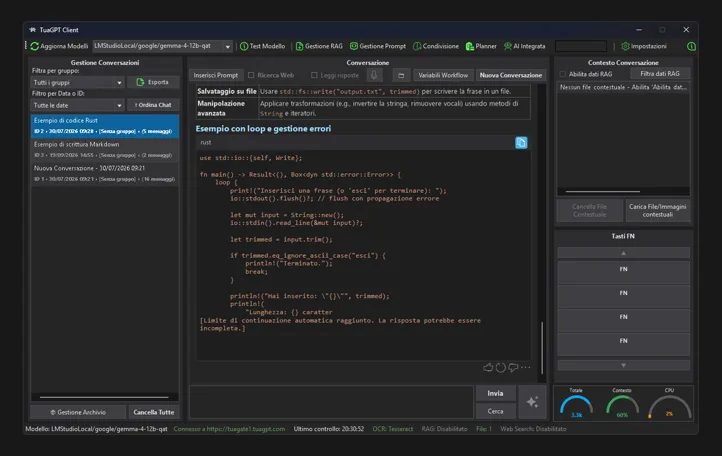Click horizontal scrollbar in context file list
Image resolution: width=722 pixels, height=456 pixels.
(603, 191)
